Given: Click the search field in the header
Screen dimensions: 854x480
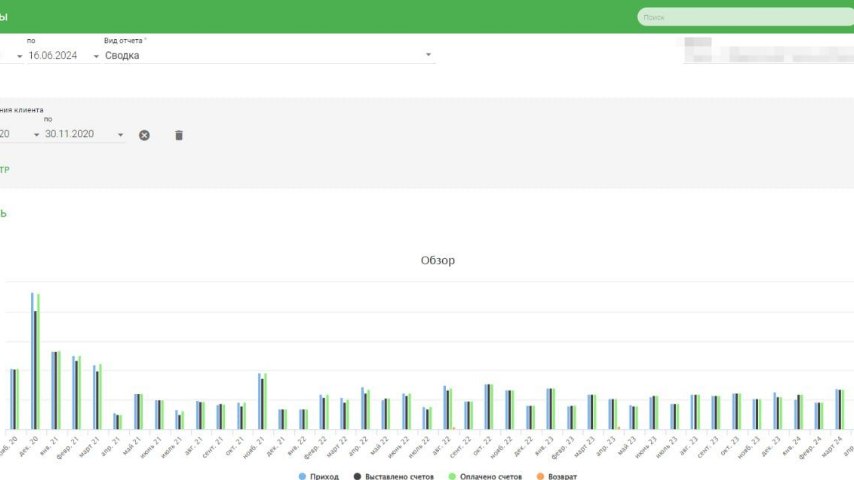Looking at the screenshot, I should [746, 17].
